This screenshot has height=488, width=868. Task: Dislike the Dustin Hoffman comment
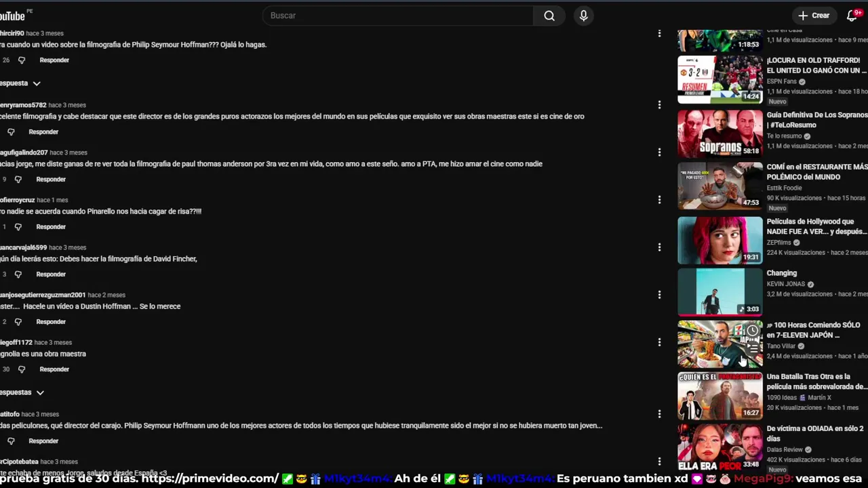[x=18, y=322]
